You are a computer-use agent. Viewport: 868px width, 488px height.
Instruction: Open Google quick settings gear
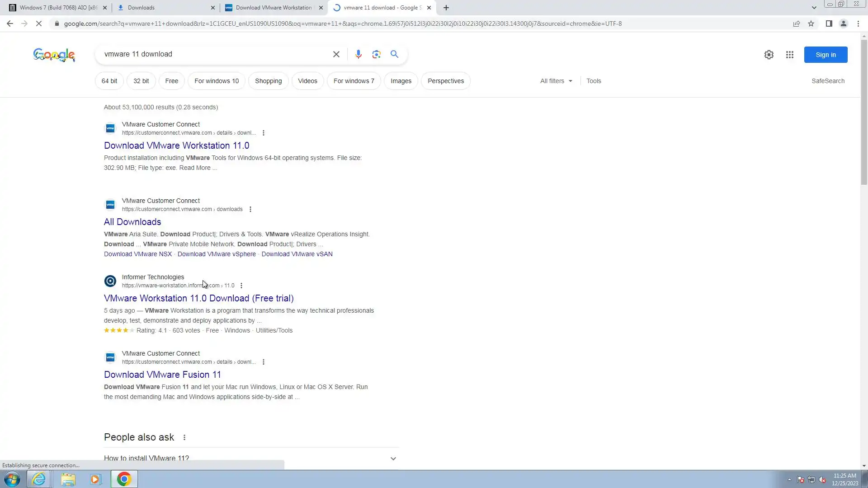(x=769, y=55)
